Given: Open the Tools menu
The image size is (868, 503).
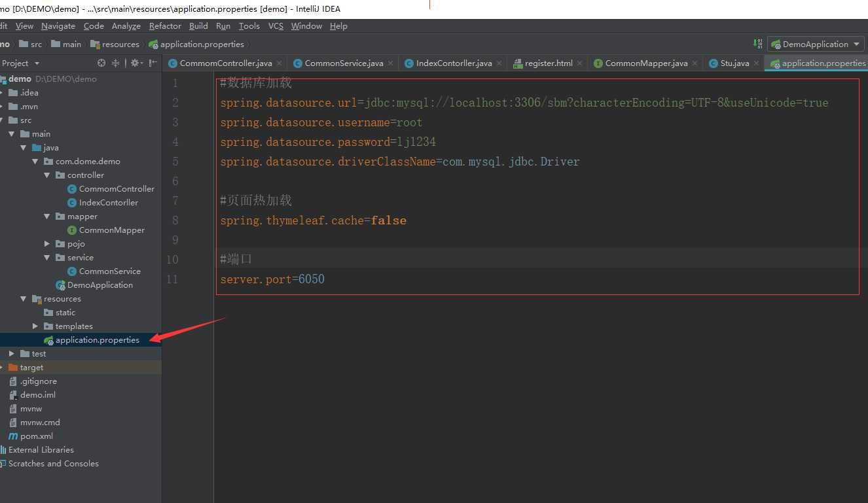Looking at the screenshot, I should [x=249, y=26].
